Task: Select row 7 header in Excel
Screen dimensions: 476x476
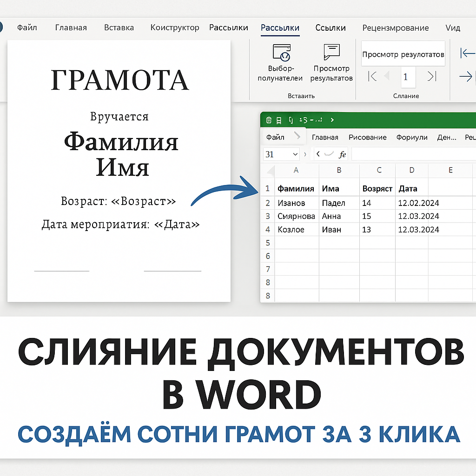Action: click(268, 269)
